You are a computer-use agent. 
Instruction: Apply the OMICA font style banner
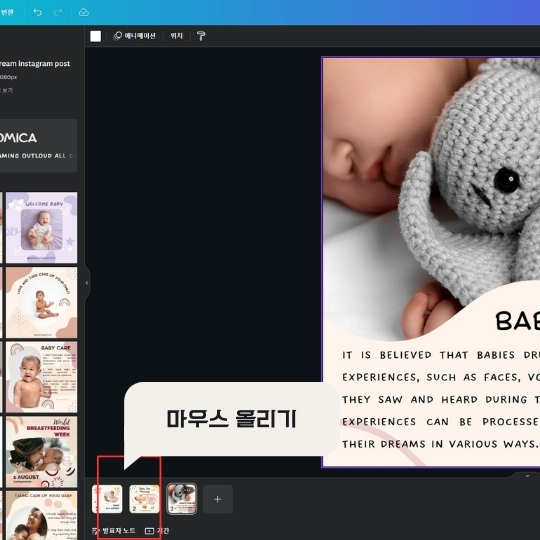pos(38,146)
